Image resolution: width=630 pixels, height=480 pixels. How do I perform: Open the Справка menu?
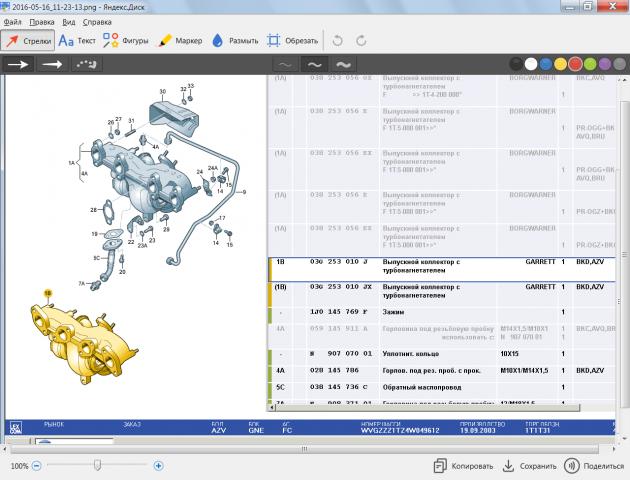[97, 22]
